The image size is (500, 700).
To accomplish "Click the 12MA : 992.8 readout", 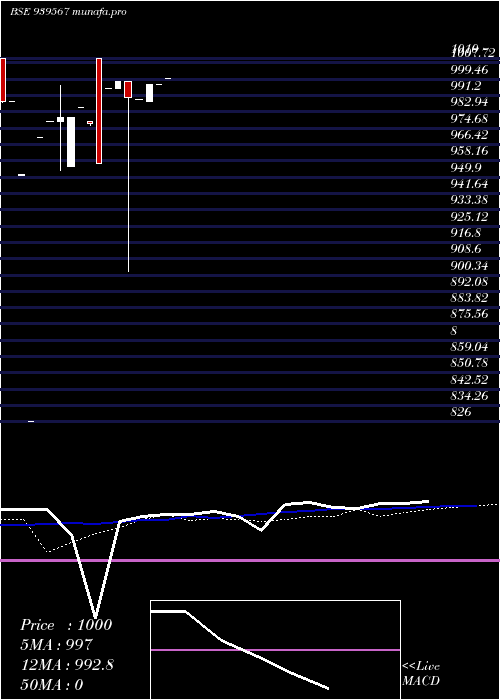I will pyautogui.click(x=67, y=665).
